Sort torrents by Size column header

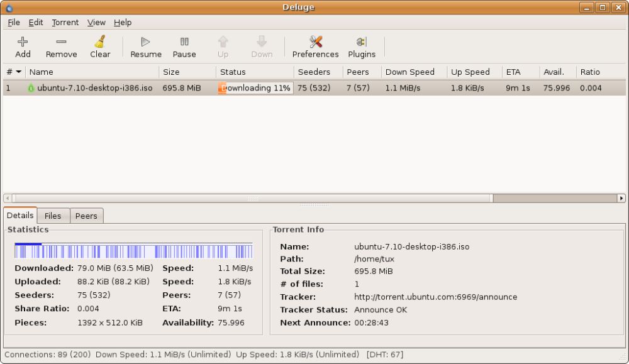[187, 72]
